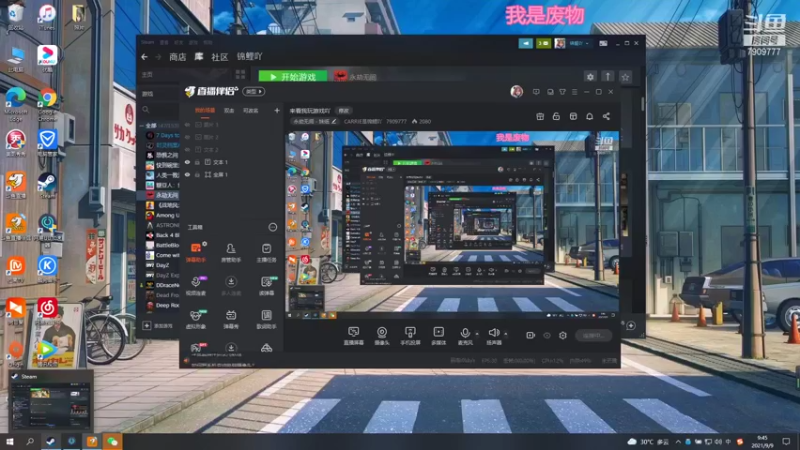Click the 直播中 streaming button
The width and height of the screenshot is (800, 450).
[594, 335]
